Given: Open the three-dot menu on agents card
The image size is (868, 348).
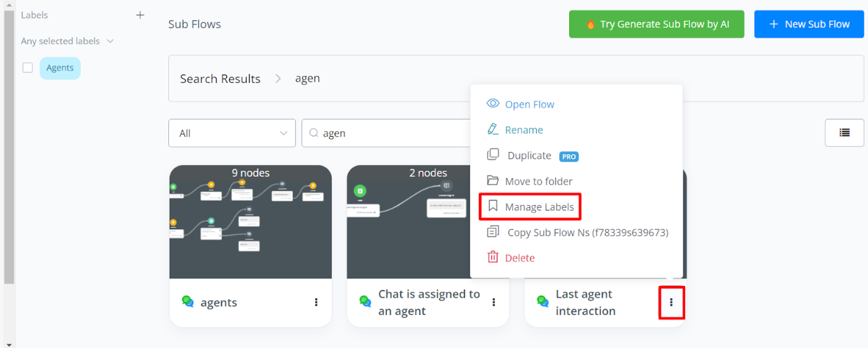Looking at the screenshot, I should coord(316,302).
